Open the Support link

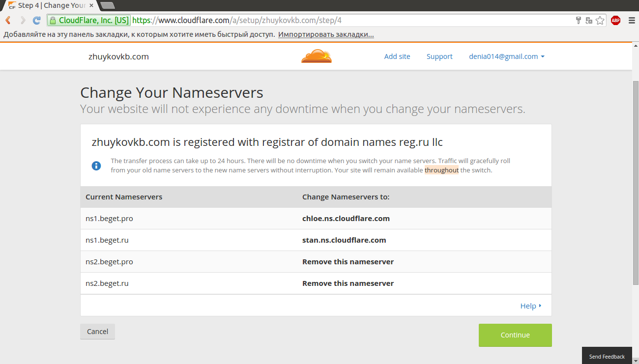click(439, 56)
